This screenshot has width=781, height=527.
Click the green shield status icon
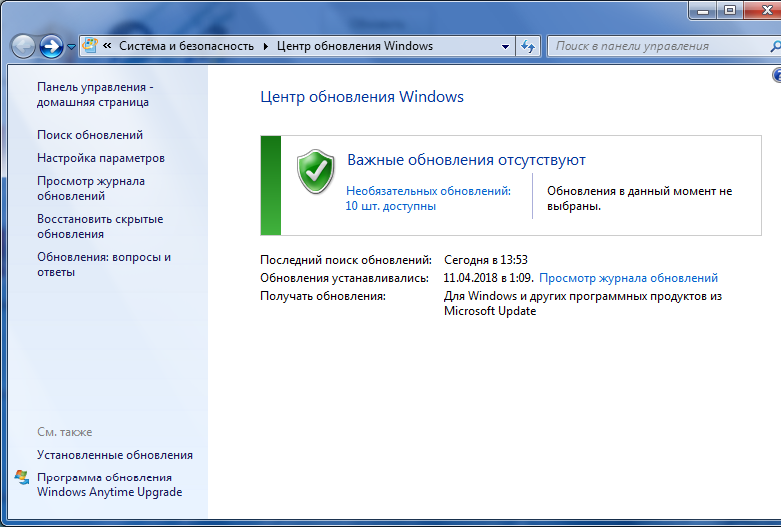pos(315,172)
